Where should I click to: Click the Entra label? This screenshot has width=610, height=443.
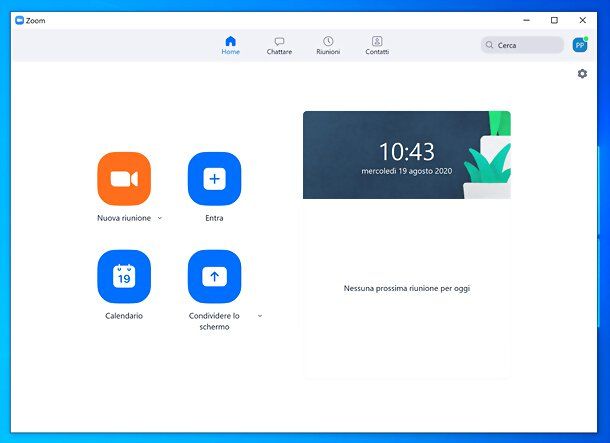[x=214, y=218]
